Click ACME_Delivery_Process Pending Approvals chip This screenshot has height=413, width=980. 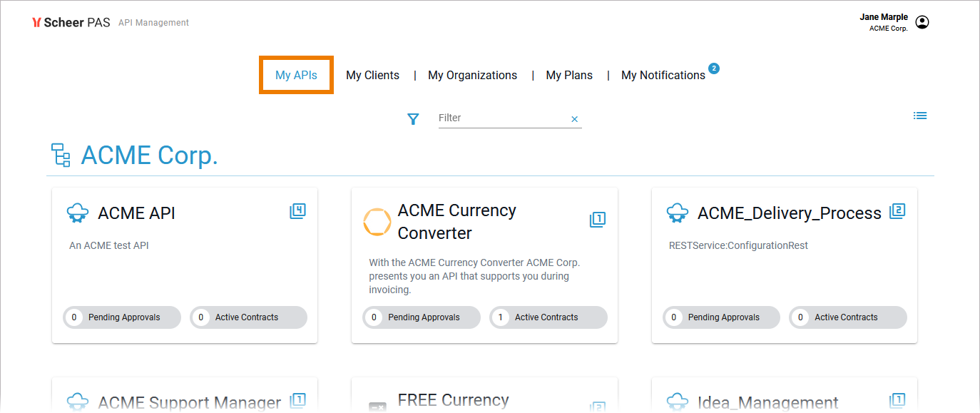pyautogui.click(x=722, y=317)
